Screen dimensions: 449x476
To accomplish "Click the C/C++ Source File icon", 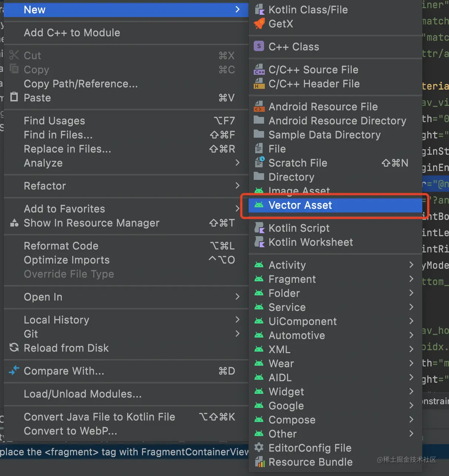I will (259, 70).
